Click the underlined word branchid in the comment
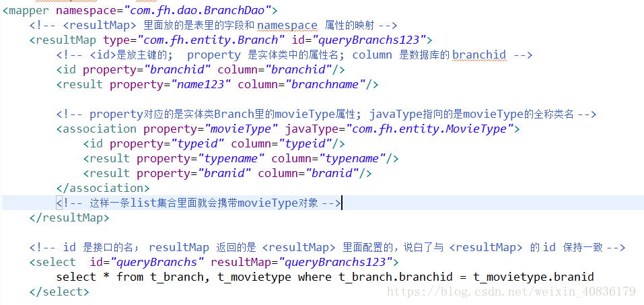This screenshot has height=305, width=644. (479, 55)
